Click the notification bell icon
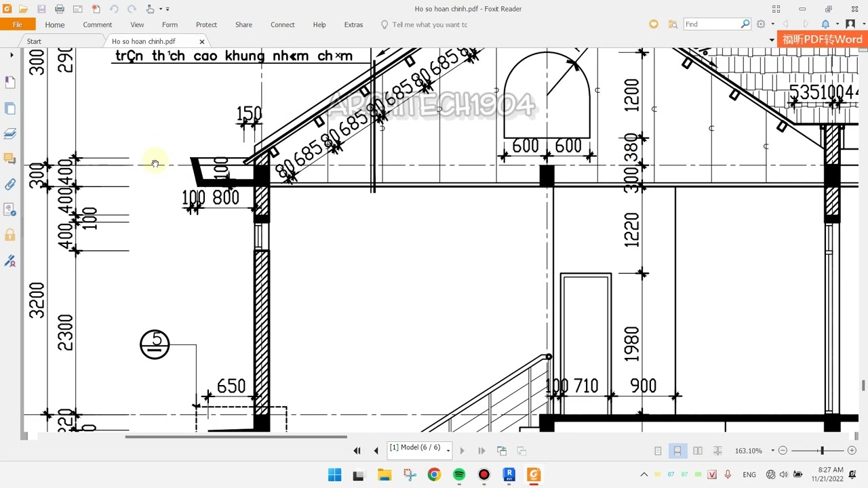The width and height of the screenshot is (868, 488). (x=825, y=24)
